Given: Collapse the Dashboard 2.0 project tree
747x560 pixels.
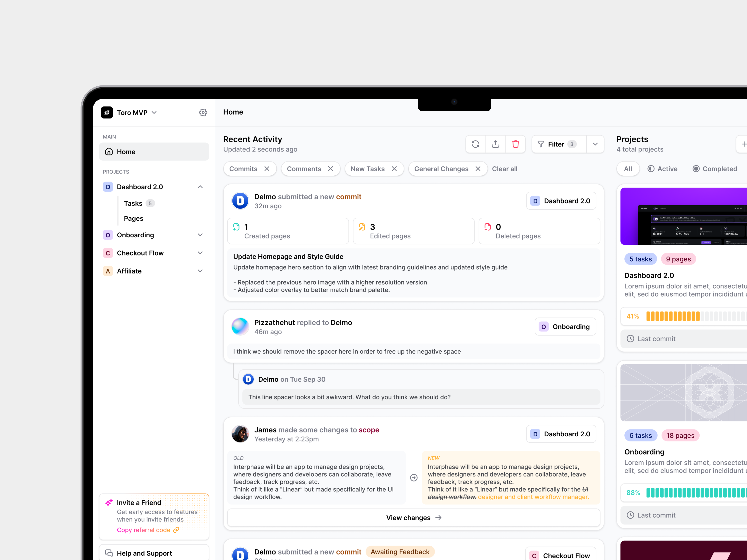Looking at the screenshot, I should [200, 187].
